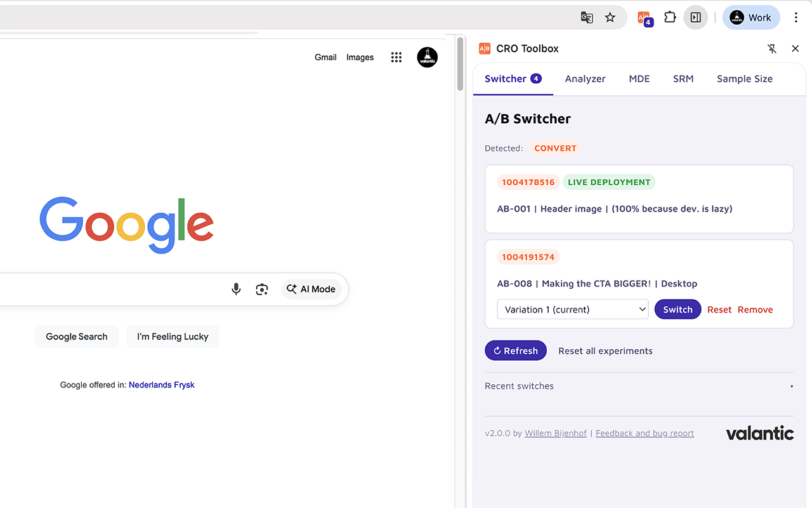The image size is (812, 508).
Task: Search by voice with the microphone icon
Action: (x=236, y=290)
